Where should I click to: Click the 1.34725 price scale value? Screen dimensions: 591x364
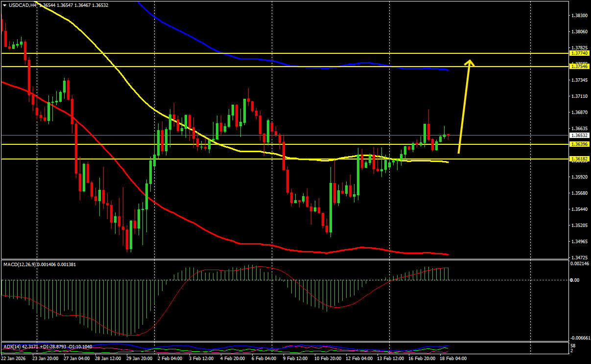(579, 258)
